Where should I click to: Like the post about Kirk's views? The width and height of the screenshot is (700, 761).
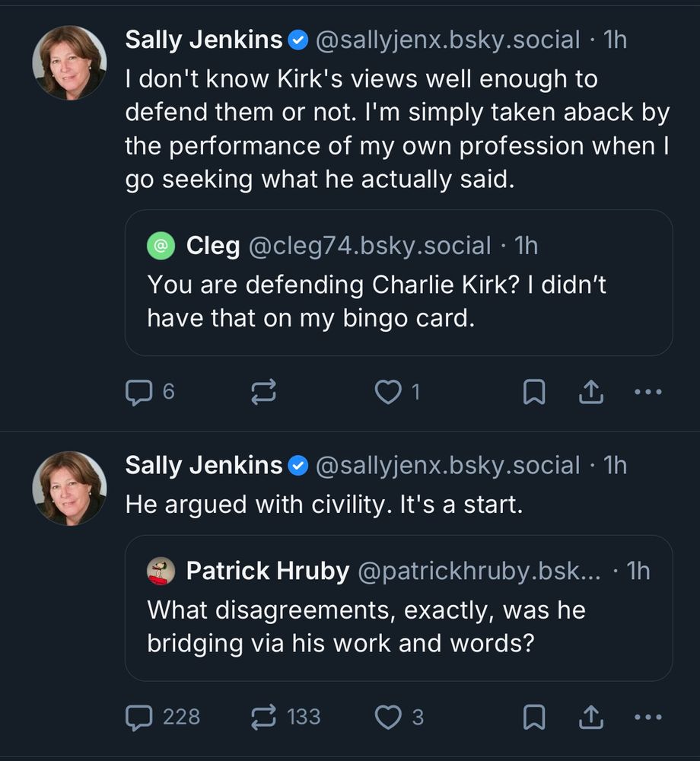coord(388,392)
